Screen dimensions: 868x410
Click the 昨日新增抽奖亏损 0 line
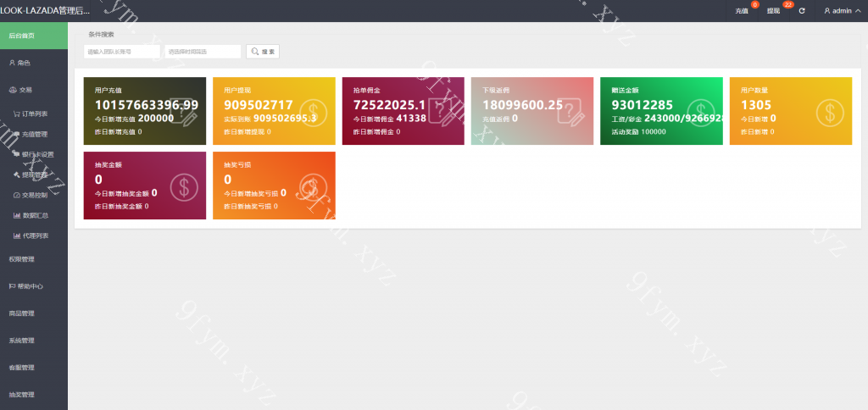[251, 207]
